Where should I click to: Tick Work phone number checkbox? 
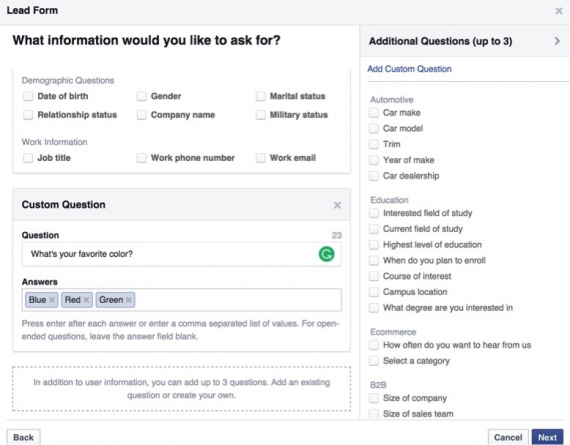tap(141, 158)
